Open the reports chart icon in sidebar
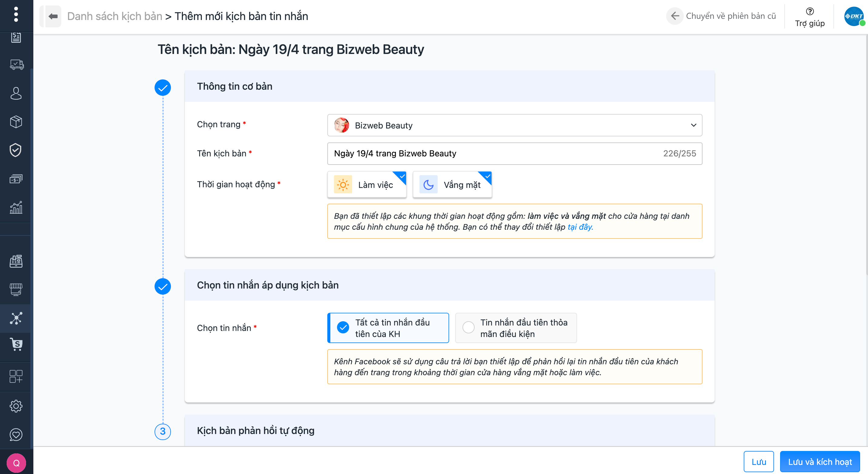 [x=16, y=208]
